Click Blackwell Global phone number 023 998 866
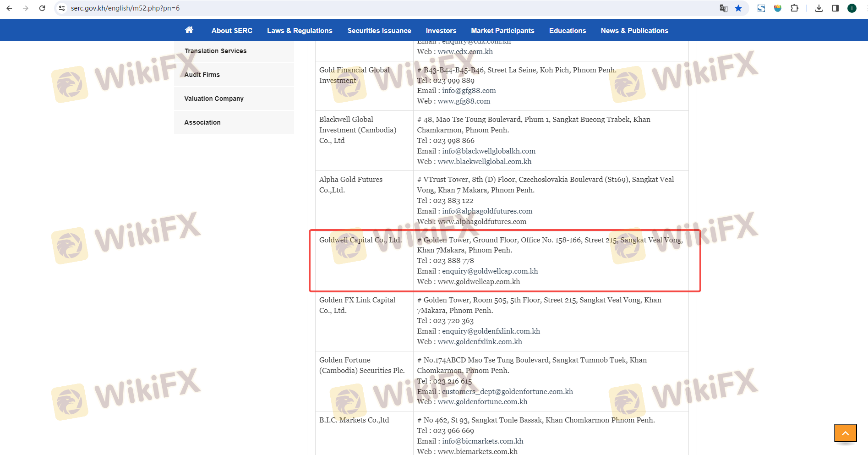 point(454,141)
